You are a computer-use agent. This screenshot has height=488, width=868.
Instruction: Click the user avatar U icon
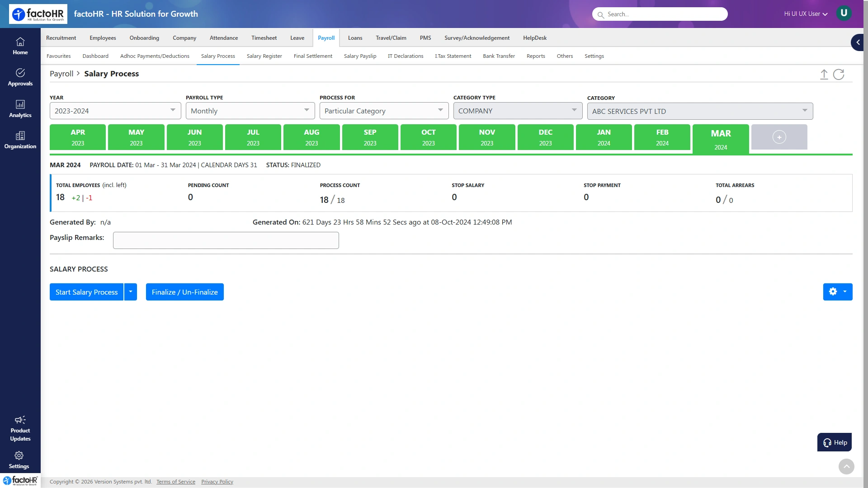pos(844,13)
